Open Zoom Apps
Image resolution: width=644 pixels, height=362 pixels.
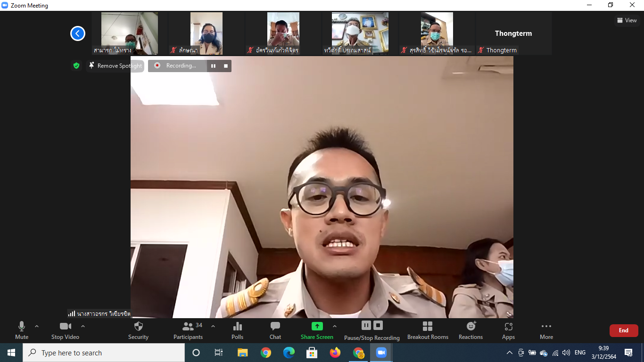(x=508, y=330)
